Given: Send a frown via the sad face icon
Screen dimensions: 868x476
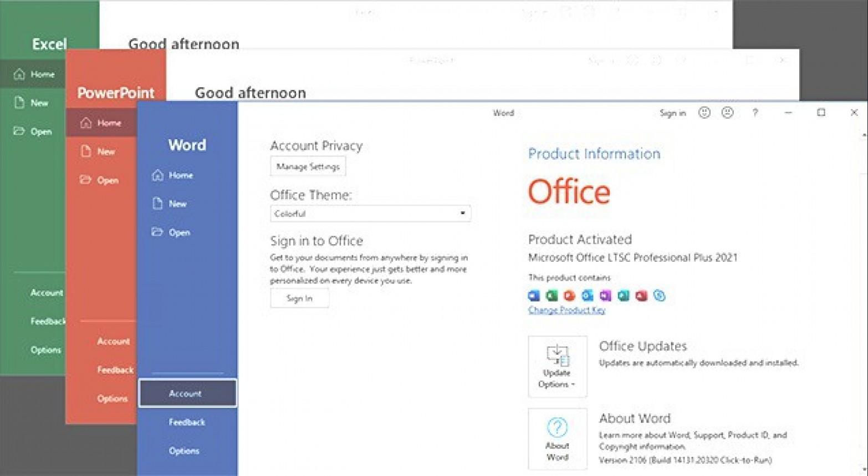Looking at the screenshot, I should pos(727,113).
